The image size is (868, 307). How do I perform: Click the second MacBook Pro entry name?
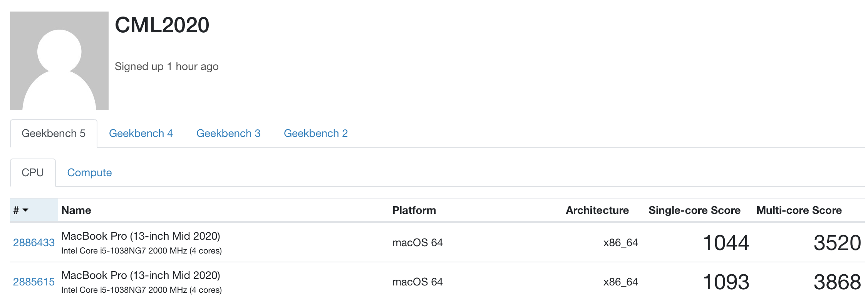point(141,275)
